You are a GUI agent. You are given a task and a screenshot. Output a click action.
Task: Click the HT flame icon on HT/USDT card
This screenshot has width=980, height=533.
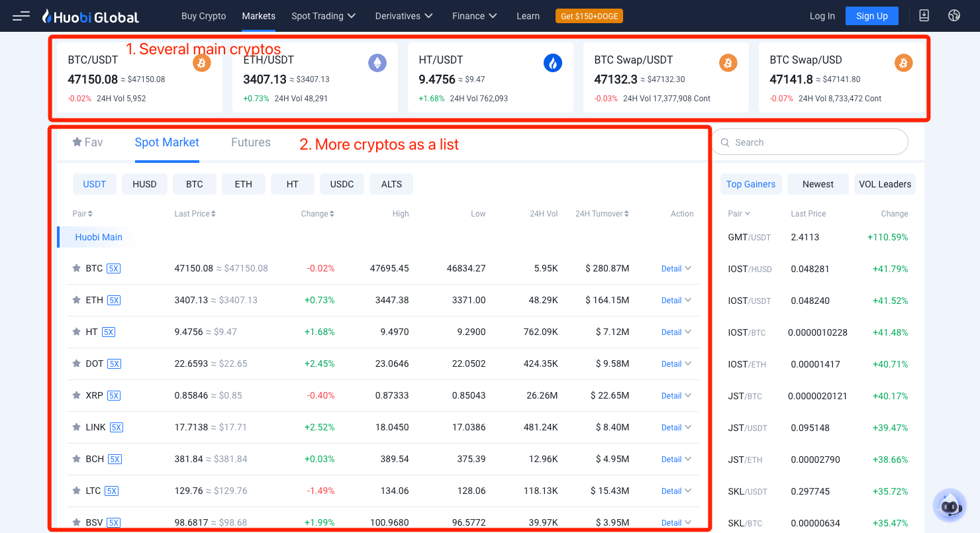click(x=552, y=63)
